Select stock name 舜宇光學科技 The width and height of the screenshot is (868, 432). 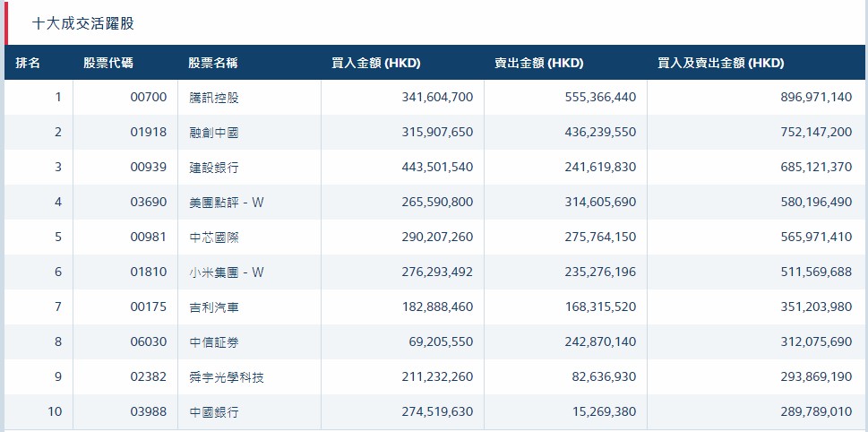(x=227, y=377)
